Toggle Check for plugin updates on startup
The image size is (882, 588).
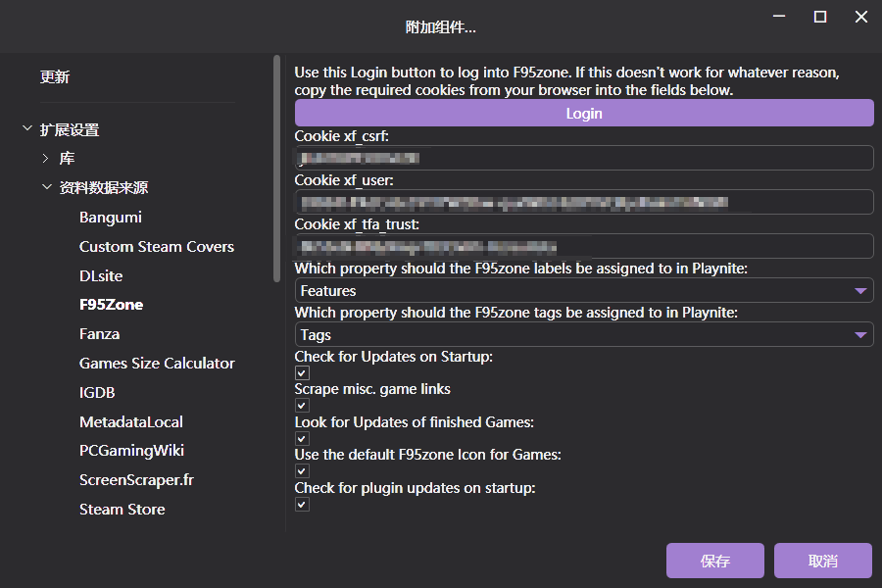(x=302, y=505)
